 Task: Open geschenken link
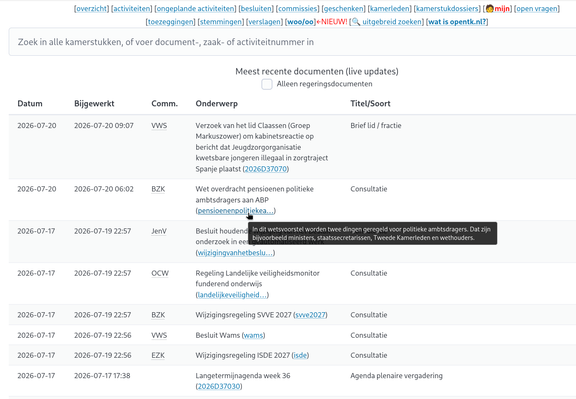343,8
